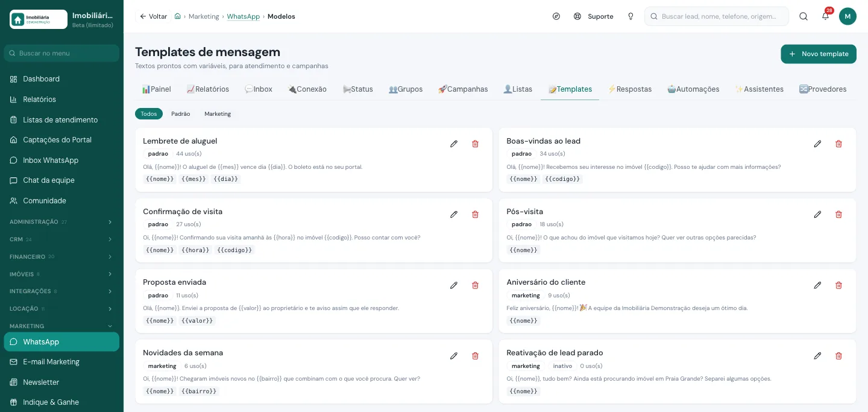Open the Status tab
This screenshot has width=868, height=412.
coord(357,89)
